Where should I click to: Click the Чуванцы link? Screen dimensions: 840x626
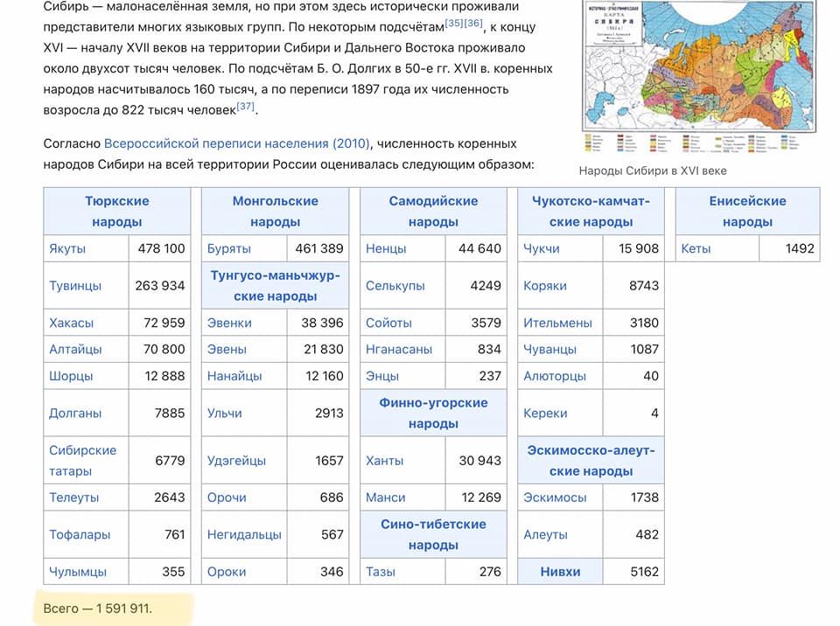point(550,349)
